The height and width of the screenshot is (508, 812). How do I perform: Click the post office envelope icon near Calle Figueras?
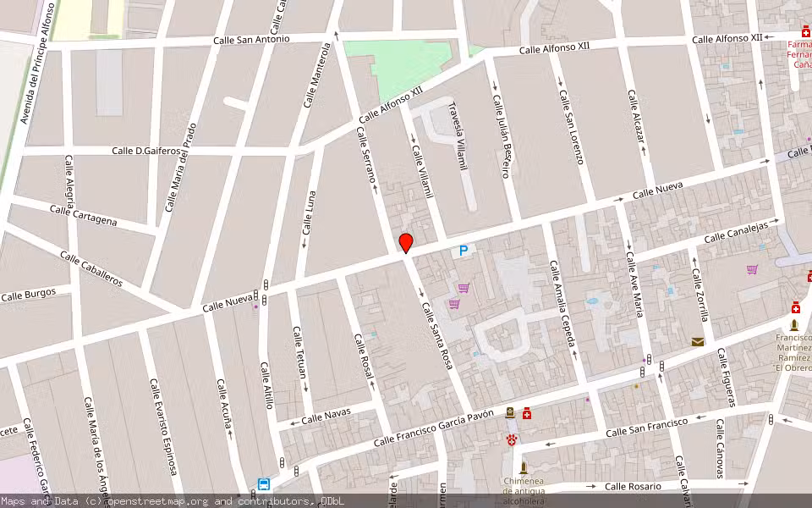pos(696,343)
